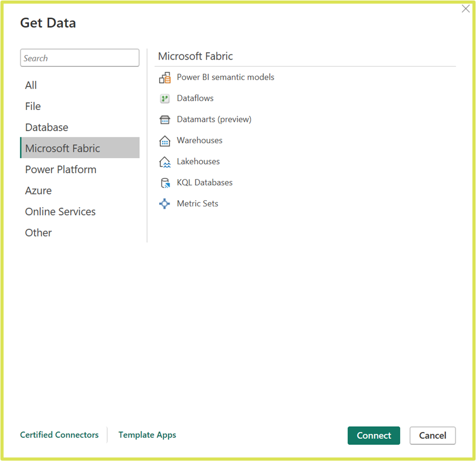Image resolution: width=476 pixels, height=461 pixels.
Task: Select the Warehouses label
Action: pos(199,141)
